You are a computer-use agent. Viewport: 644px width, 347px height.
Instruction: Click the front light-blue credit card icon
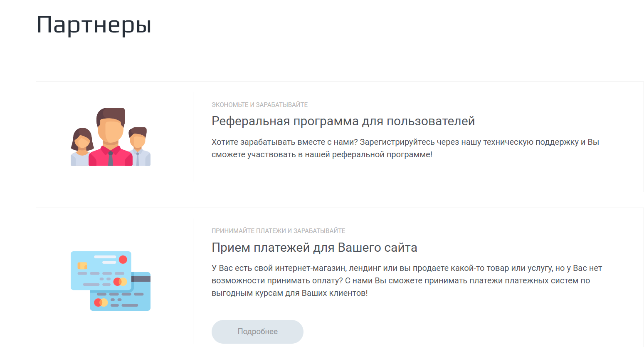[101, 270]
